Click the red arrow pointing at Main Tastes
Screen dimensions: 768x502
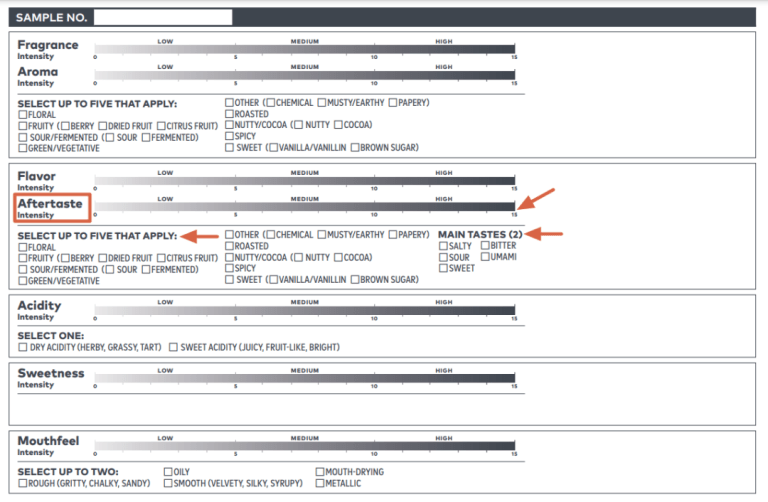(544, 234)
